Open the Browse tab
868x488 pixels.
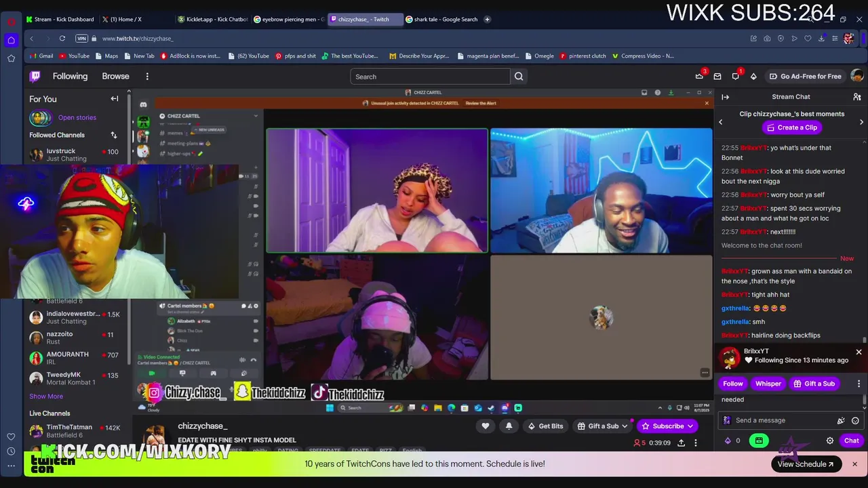coord(115,77)
